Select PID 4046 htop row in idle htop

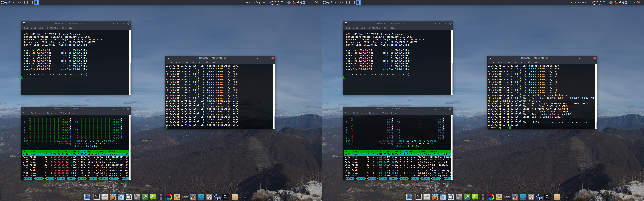[397, 168]
